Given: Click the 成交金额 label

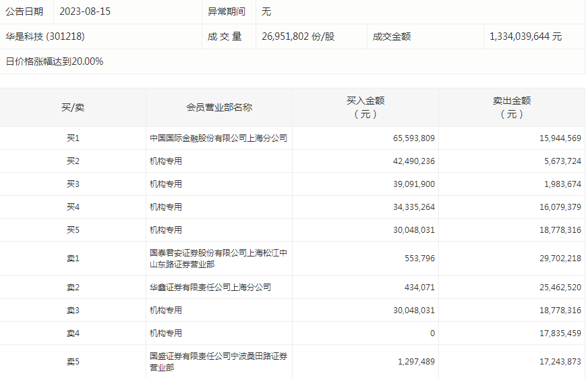Looking at the screenshot, I should [392, 36].
